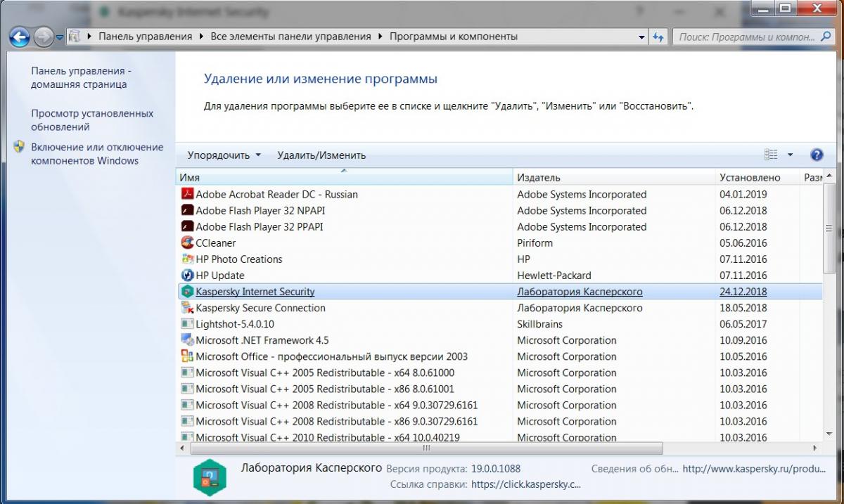Click install date 18.05.2018
This screenshot has width=844, height=504.
click(x=743, y=308)
